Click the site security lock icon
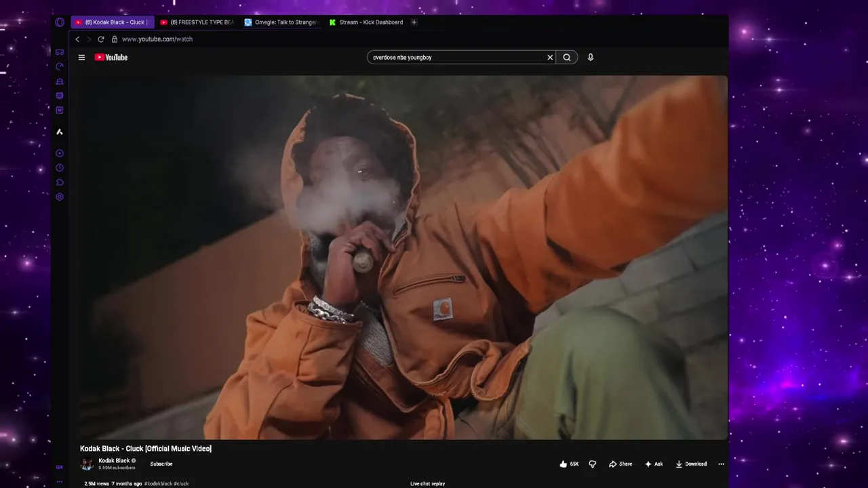Image resolution: width=868 pixels, height=488 pixels. pyautogui.click(x=115, y=39)
